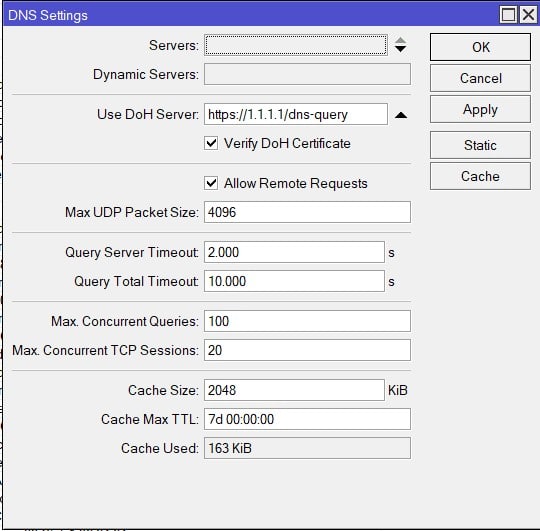The height and width of the screenshot is (531, 540).
Task: Apply the DNS settings
Action: (480, 110)
